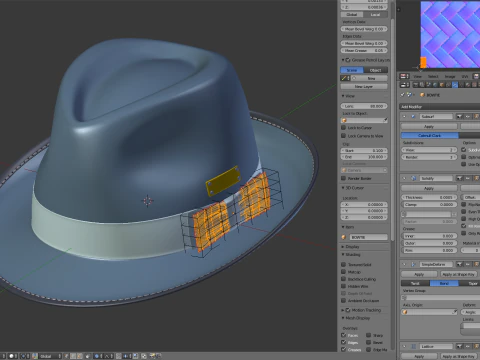
Task: Toggle SimpleDeform modifier render camera icon
Action: tap(459, 264)
